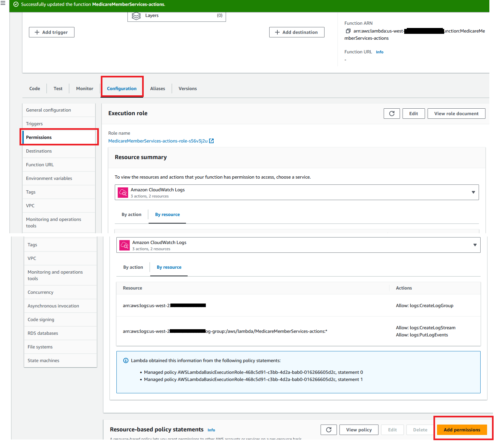Screen dimensions: 504x447
Task: Click Add permissions button
Action: (462, 430)
